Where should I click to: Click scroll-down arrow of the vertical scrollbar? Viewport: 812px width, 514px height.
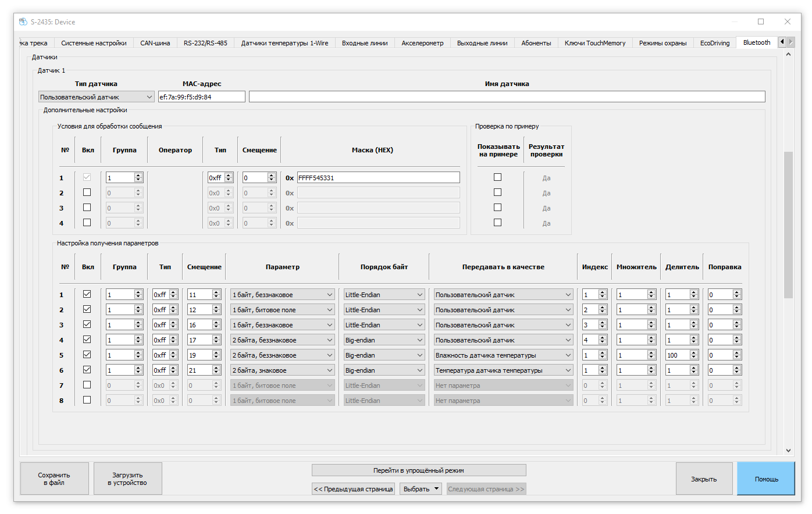[788, 450]
